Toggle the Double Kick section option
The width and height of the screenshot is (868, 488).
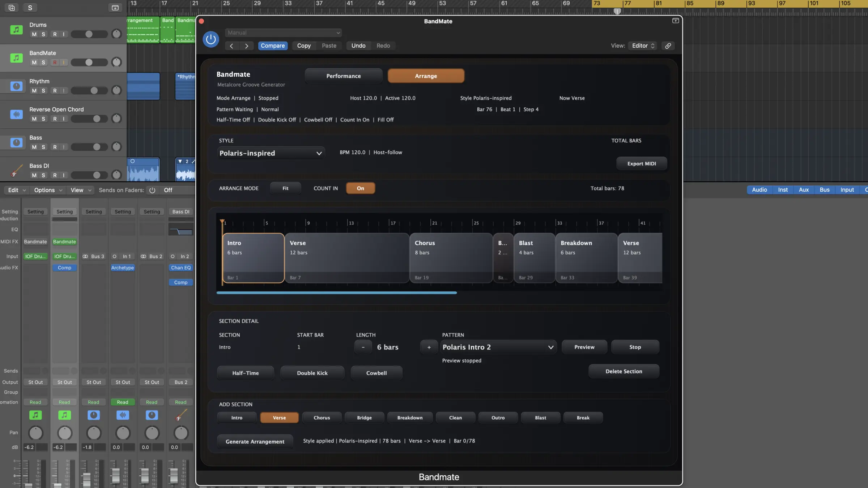tap(312, 373)
